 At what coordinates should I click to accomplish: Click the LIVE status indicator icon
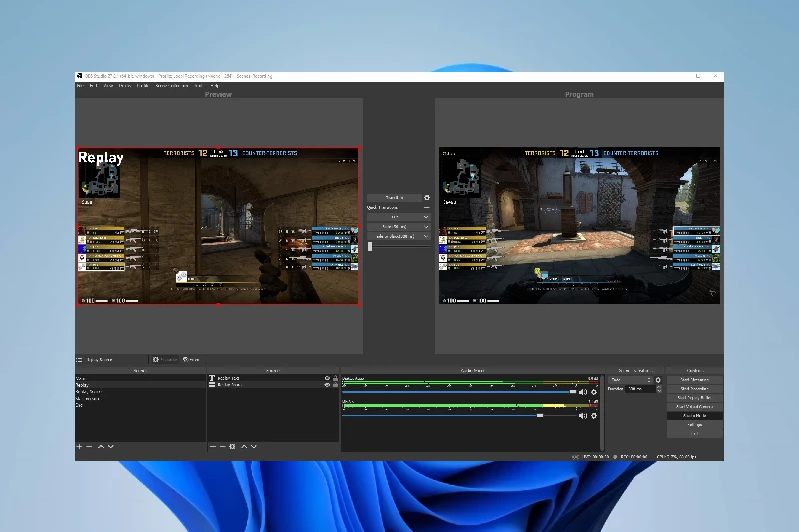576,457
